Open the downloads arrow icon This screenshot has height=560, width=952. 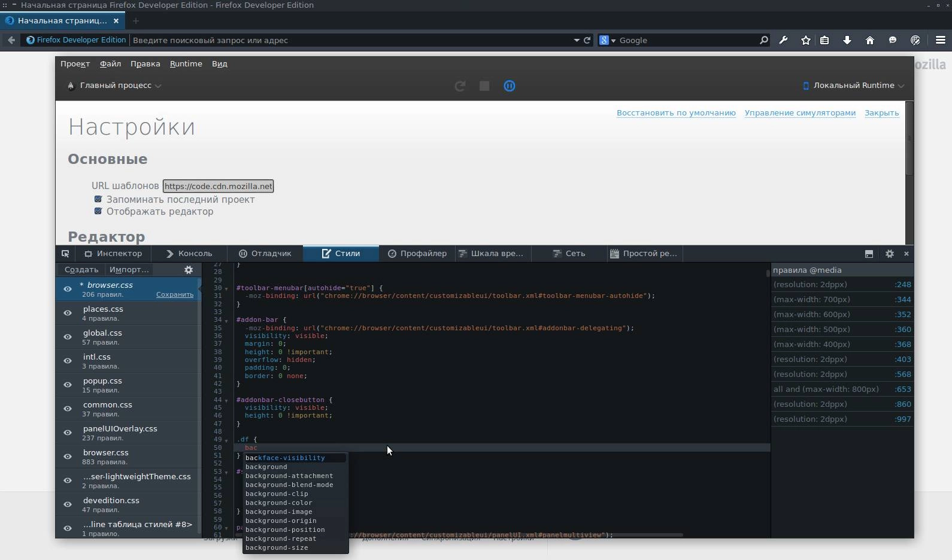pos(847,40)
